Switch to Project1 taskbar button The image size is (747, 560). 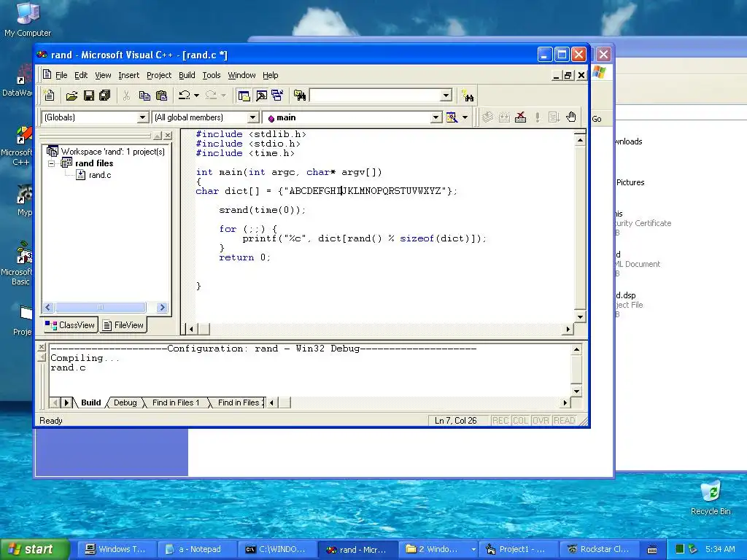tap(519, 550)
